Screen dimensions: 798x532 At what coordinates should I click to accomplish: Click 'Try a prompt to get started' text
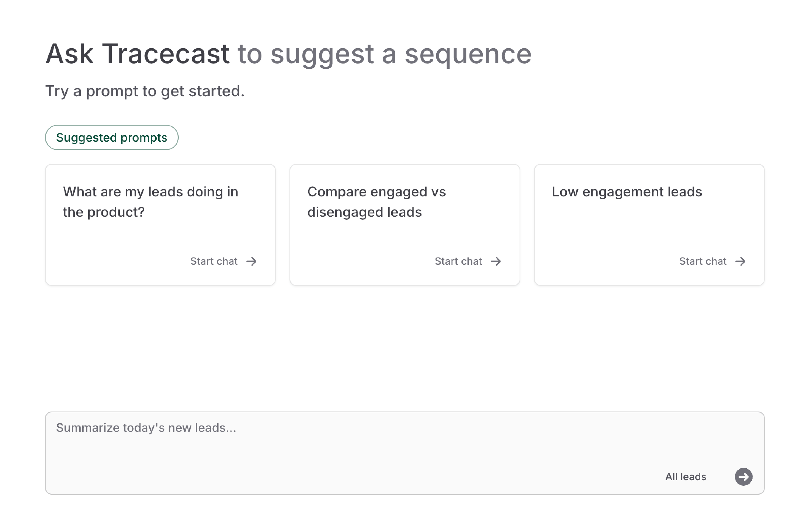coord(145,91)
